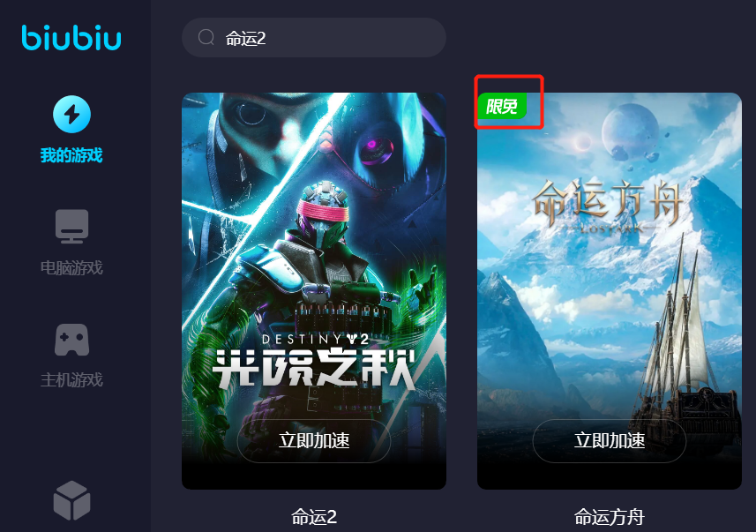This screenshot has height=532, width=756.
Task: Click the green 限免 badge
Action: click(501, 106)
